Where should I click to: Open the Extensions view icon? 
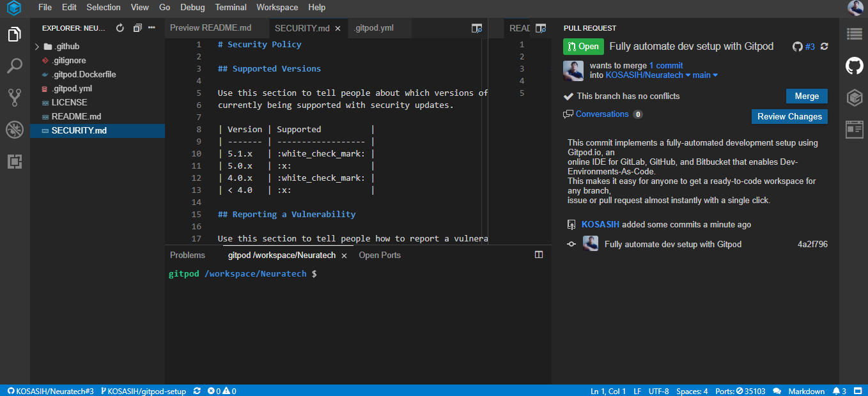point(15,162)
